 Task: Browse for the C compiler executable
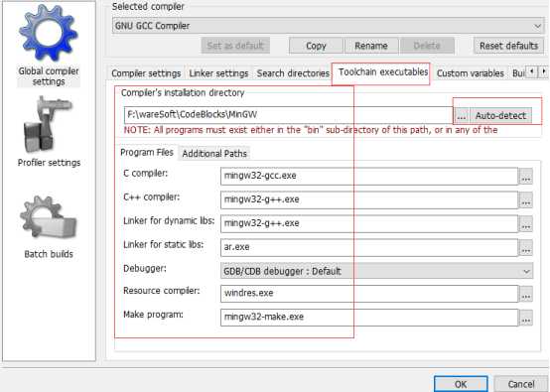click(526, 177)
